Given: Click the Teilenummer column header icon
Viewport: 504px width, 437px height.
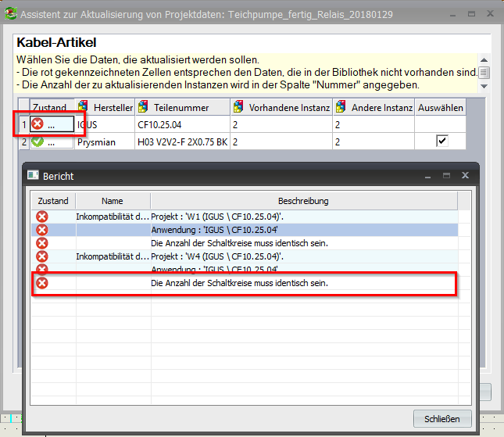Looking at the screenshot, I should (141, 107).
